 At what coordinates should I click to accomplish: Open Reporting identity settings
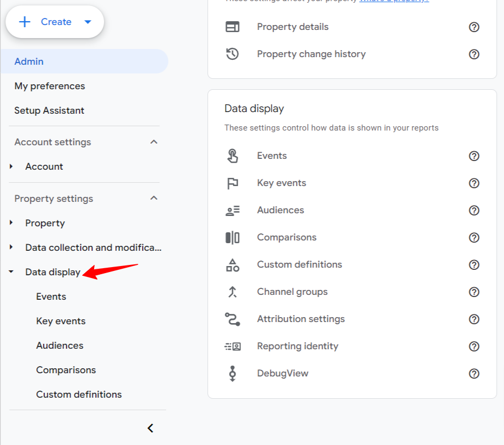click(x=297, y=347)
